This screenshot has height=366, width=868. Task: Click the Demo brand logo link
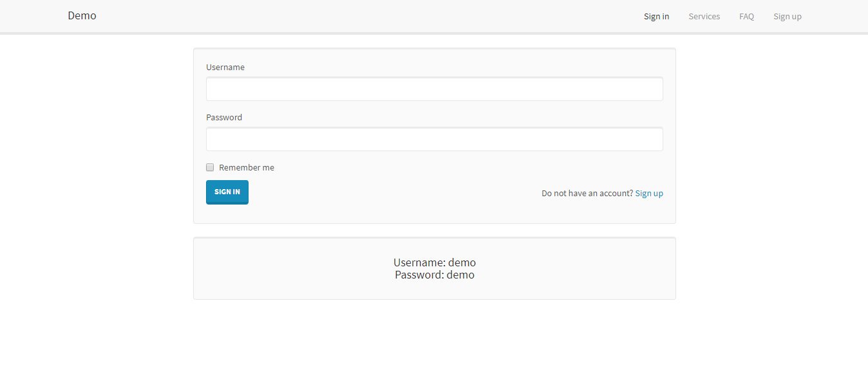click(82, 16)
